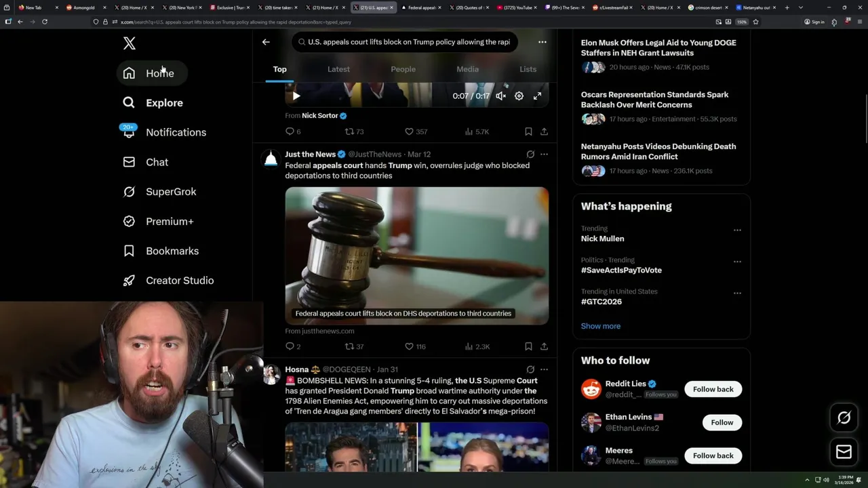Open video settings gear

[519, 96]
